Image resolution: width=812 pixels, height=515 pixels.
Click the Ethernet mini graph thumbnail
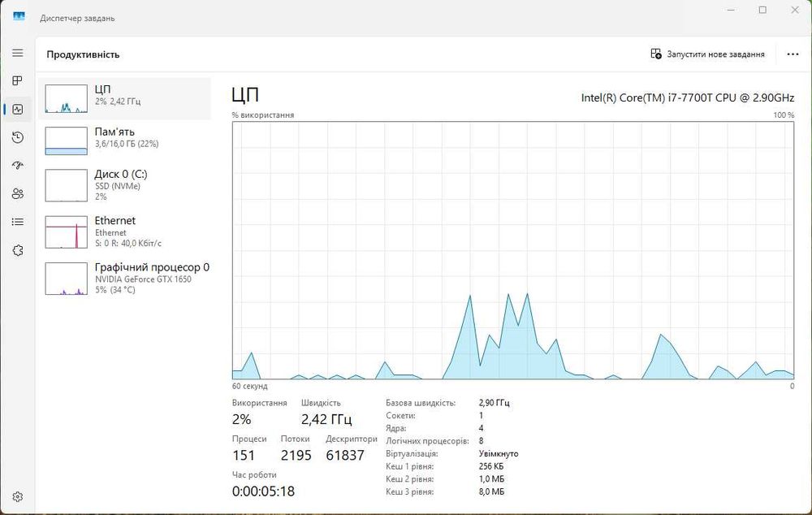[67, 232]
